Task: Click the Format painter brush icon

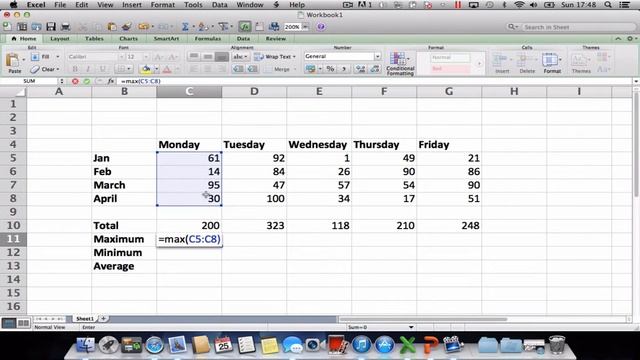Action: pos(127,27)
